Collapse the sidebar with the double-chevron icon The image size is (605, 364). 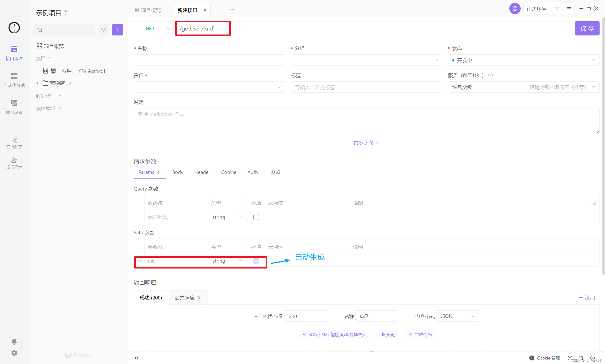137,358
